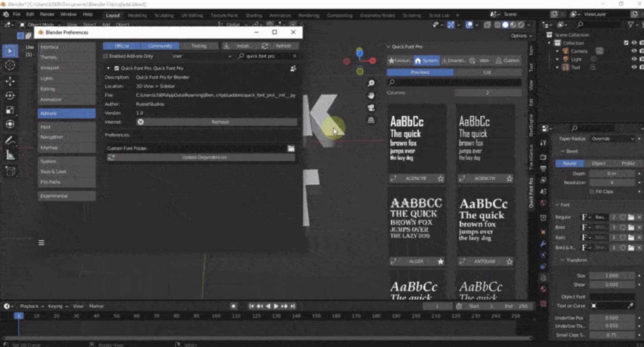Open folder icon on the Regular font row
Screen dimensions: 644x347
631,217
